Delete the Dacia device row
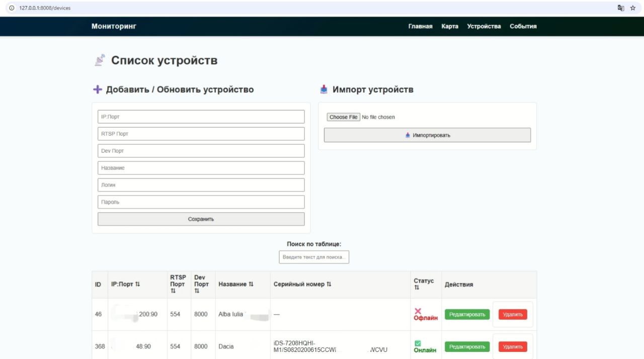This screenshot has width=644, height=359. (513, 347)
